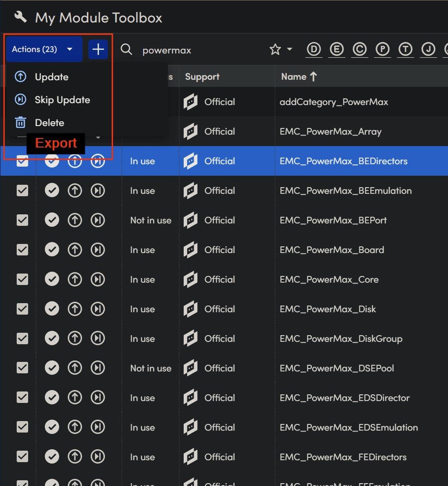The image size is (448, 486).
Task: Click the skip update icon for EMC_PowerMax_EDSEmulation
Action: [98, 427]
